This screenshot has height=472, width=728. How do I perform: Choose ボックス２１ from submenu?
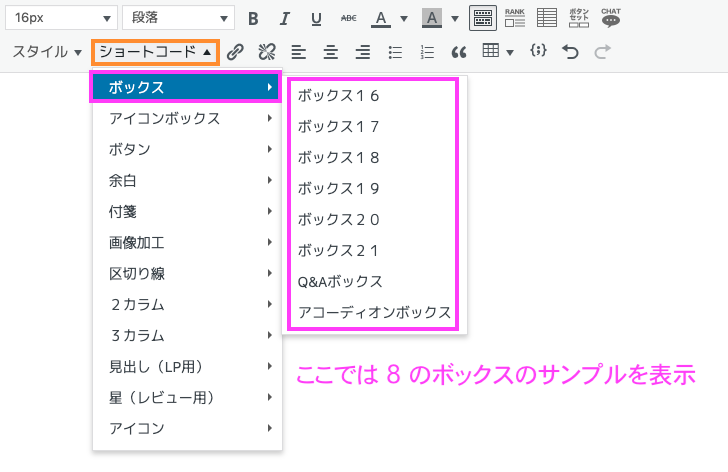pyautogui.click(x=374, y=251)
